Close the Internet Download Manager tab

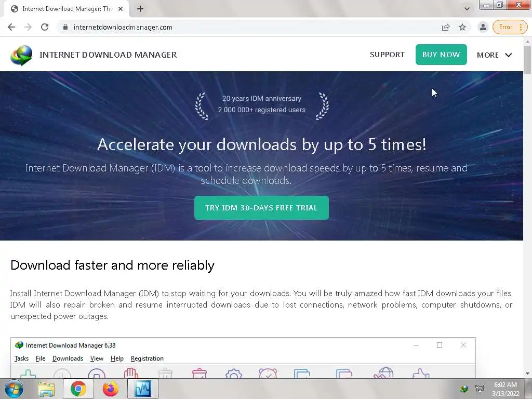(121, 9)
